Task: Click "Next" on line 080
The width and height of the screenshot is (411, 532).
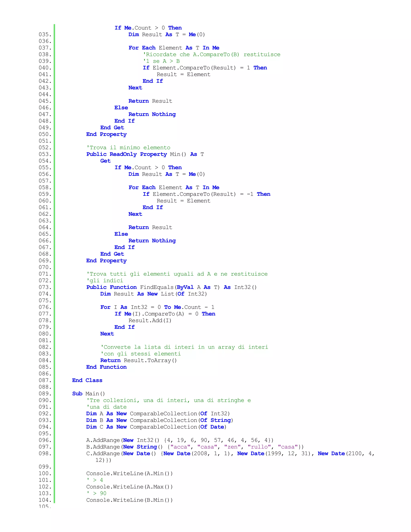Action: pyautogui.click(x=107, y=334)
